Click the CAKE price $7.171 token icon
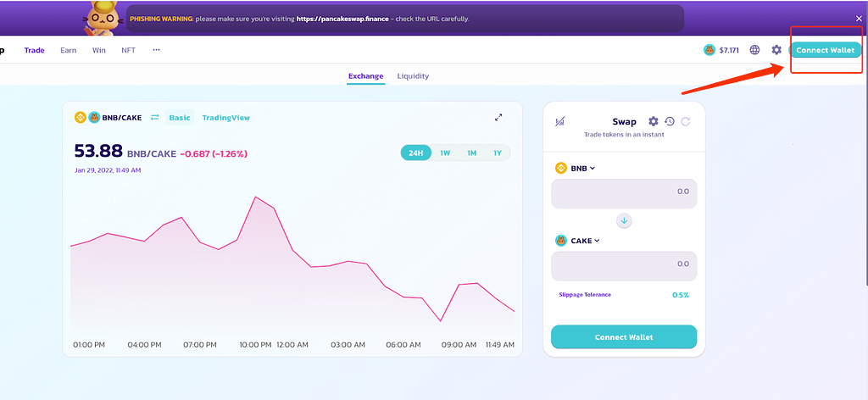Screen dimensions: 868x400 [x=709, y=50]
